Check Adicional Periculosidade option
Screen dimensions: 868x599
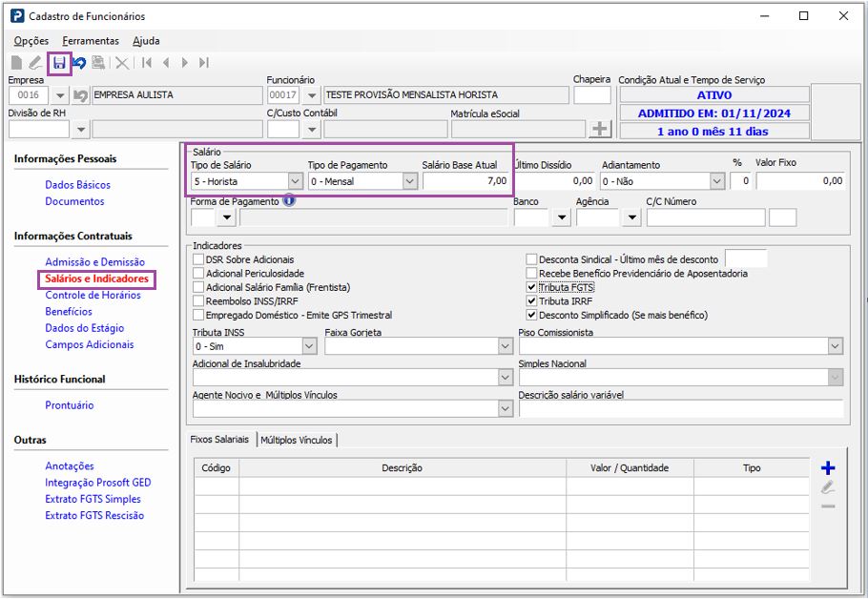[x=198, y=274]
